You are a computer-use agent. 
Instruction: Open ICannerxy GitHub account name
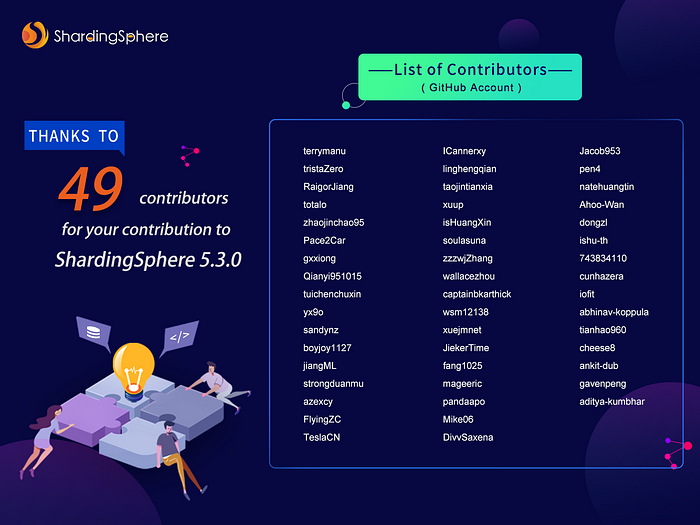coord(464,151)
